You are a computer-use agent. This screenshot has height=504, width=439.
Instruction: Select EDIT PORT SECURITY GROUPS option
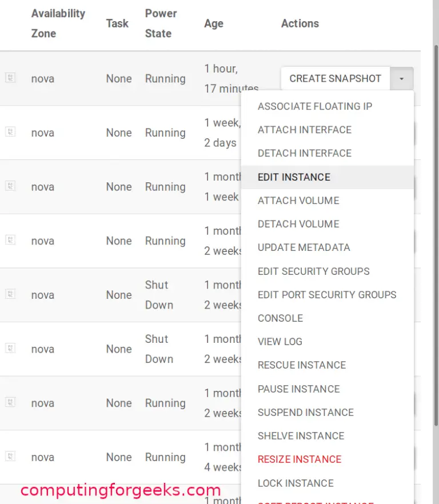(326, 295)
